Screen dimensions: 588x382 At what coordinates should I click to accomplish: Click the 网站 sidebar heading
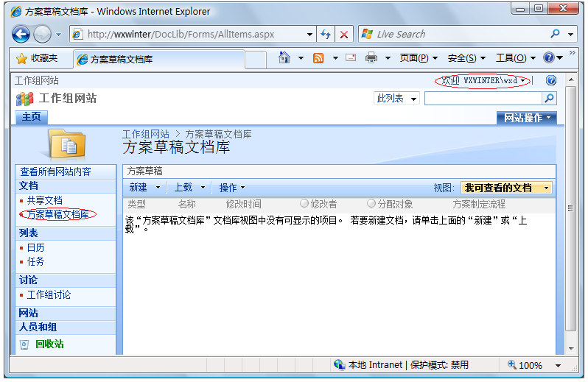point(29,313)
